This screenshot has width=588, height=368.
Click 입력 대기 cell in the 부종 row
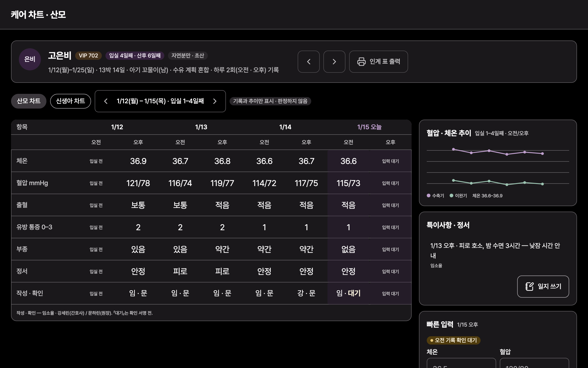tap(390, 250)
